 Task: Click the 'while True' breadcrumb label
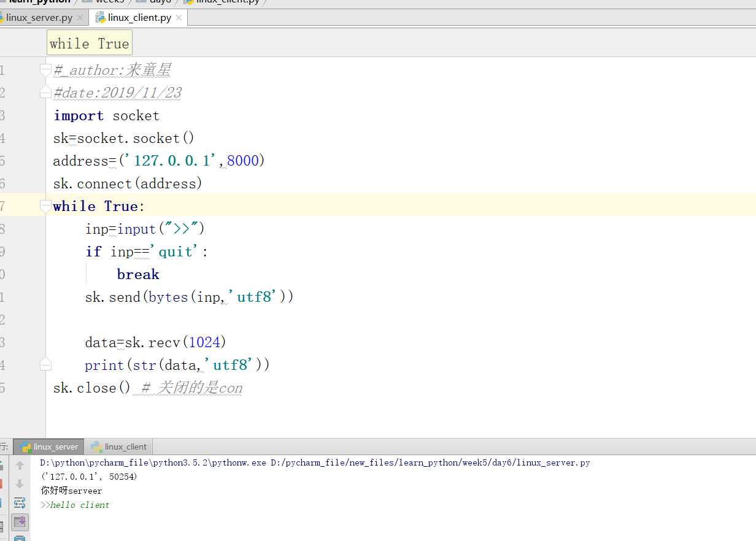tap(90, 44)
